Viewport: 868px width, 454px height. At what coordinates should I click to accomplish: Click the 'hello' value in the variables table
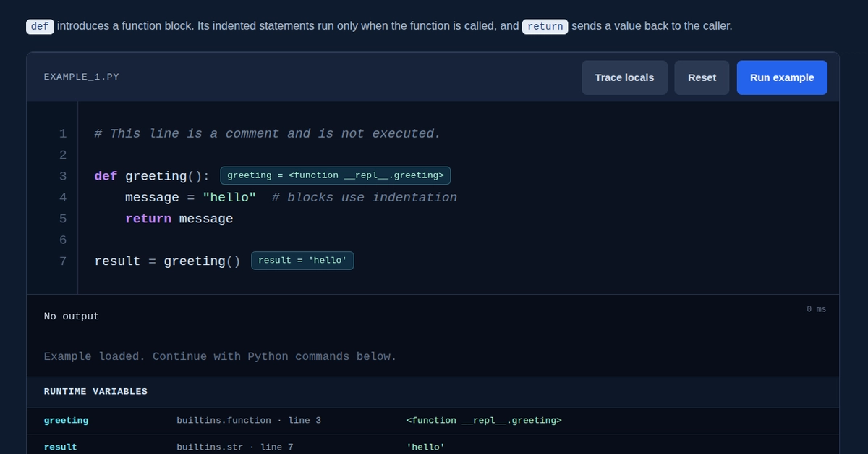coord(425,447)
